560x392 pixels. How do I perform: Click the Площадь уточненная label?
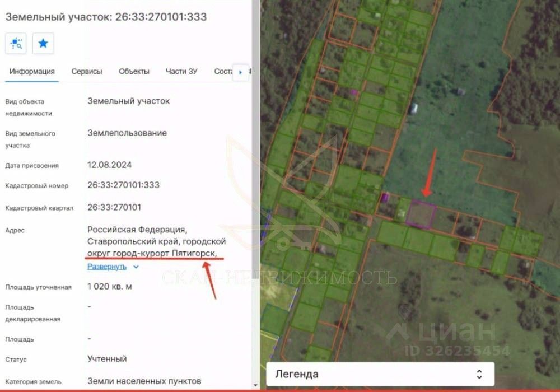point(38,287)
